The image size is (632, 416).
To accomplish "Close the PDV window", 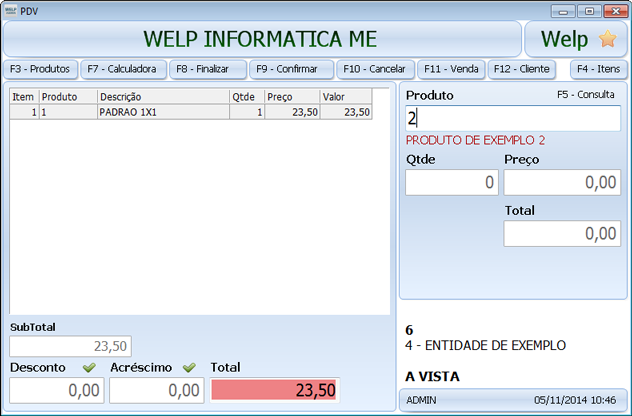I will pos(615,11).
